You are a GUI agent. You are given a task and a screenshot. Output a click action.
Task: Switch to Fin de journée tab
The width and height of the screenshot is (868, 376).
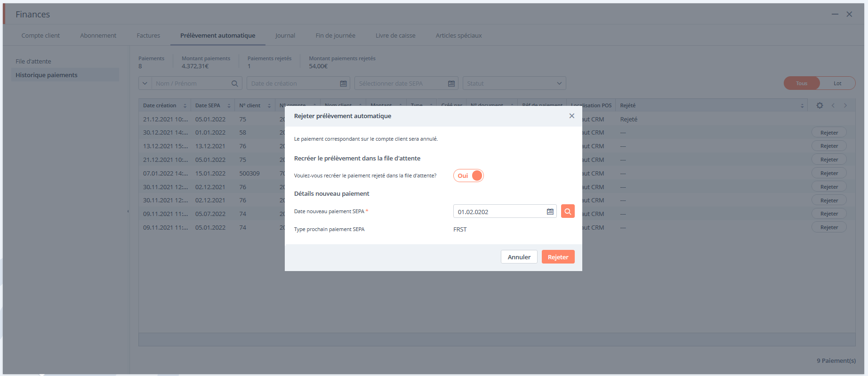click(x=335, y=35)
